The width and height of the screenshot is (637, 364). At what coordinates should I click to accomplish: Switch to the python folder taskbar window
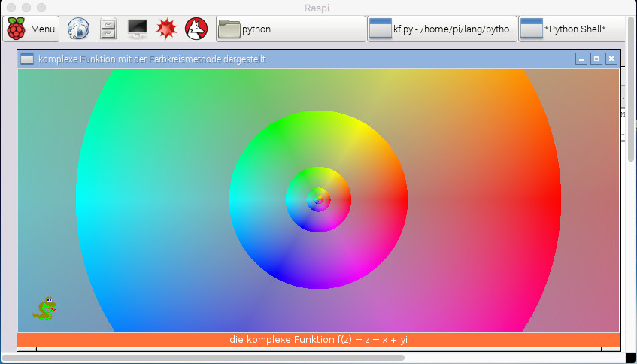pyautogui.click(x=290, y=29)
